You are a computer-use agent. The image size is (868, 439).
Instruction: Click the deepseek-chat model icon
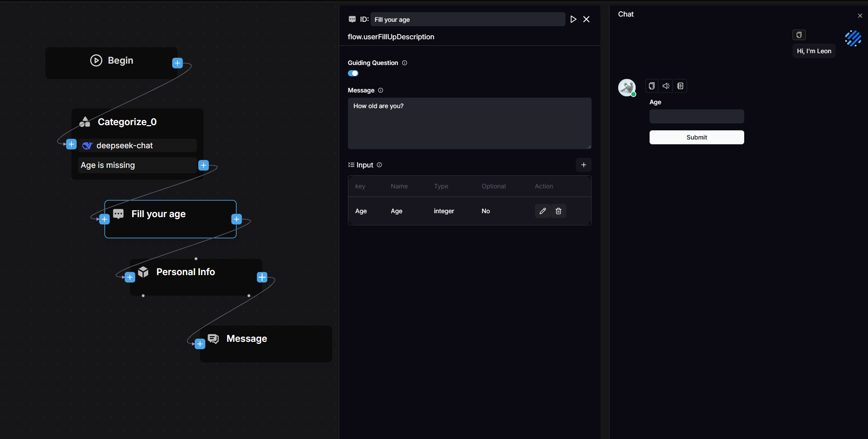(88, 145)
